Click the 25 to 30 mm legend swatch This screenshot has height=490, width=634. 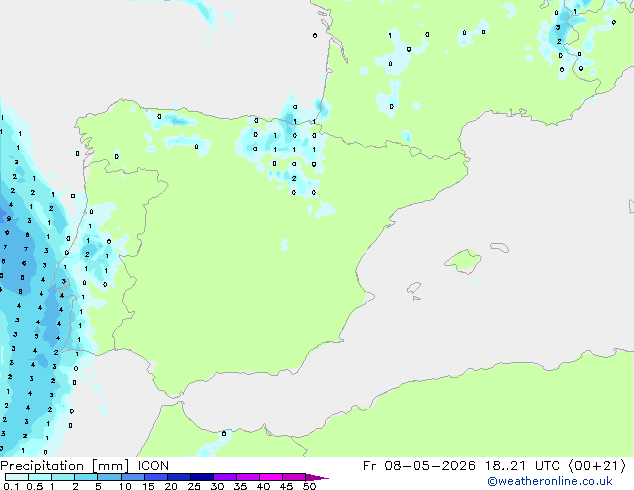(201, 477)
